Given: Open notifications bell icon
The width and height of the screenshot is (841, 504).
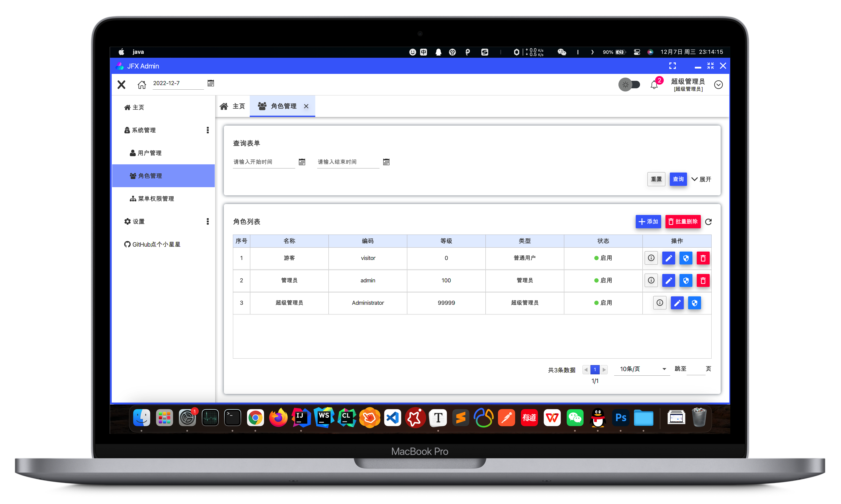Looking at the screenshot, I should tap(654, 85).
